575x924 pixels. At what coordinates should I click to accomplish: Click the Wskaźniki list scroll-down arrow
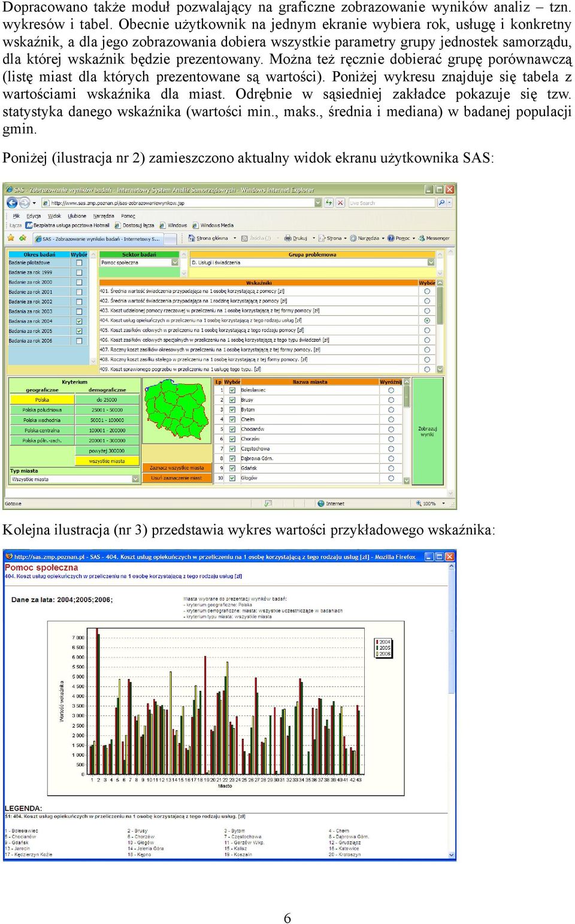pyautogui.click(x=440, y=370)
